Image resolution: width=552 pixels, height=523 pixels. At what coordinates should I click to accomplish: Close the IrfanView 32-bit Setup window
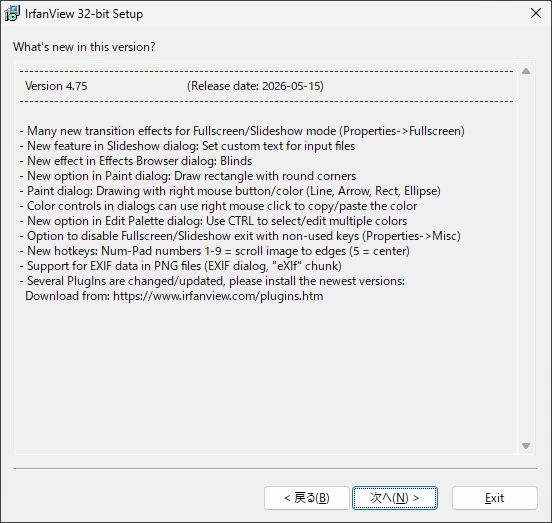(x=536, y=13)
